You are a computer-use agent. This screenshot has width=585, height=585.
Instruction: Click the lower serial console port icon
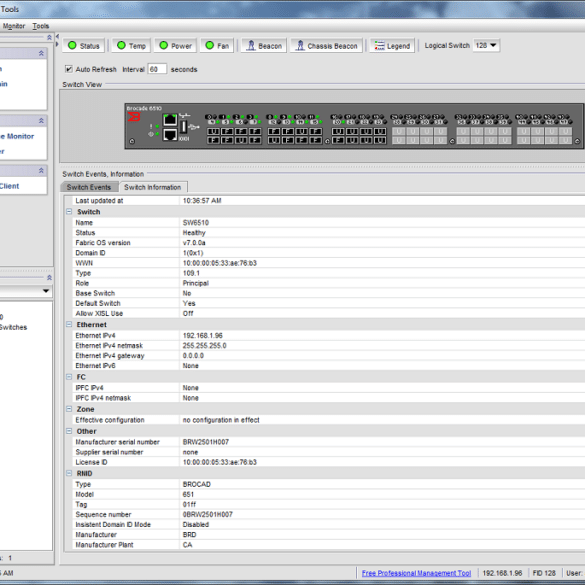[x=170, y=135]
